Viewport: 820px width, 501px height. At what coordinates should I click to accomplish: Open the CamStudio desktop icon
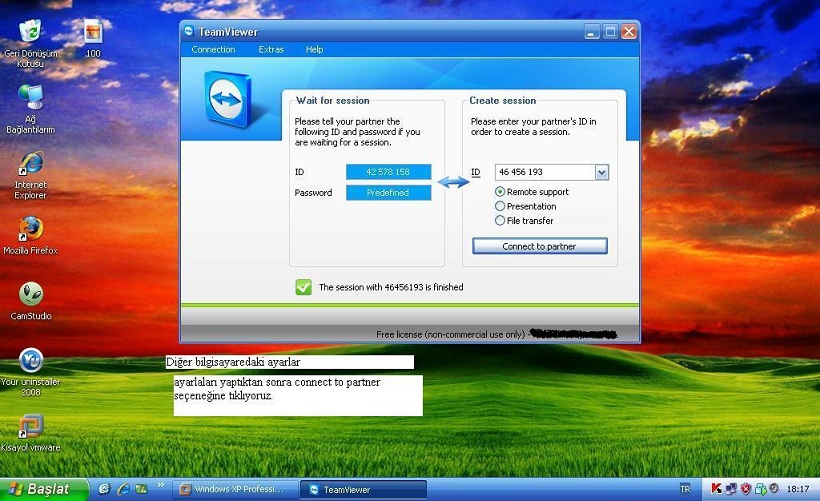[x=30, y=294]
